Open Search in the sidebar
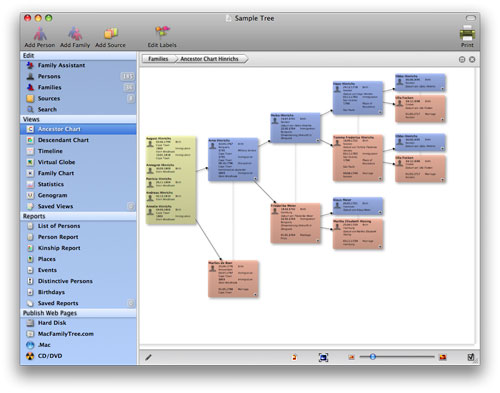The image size is (500, 393). [78, 109]
